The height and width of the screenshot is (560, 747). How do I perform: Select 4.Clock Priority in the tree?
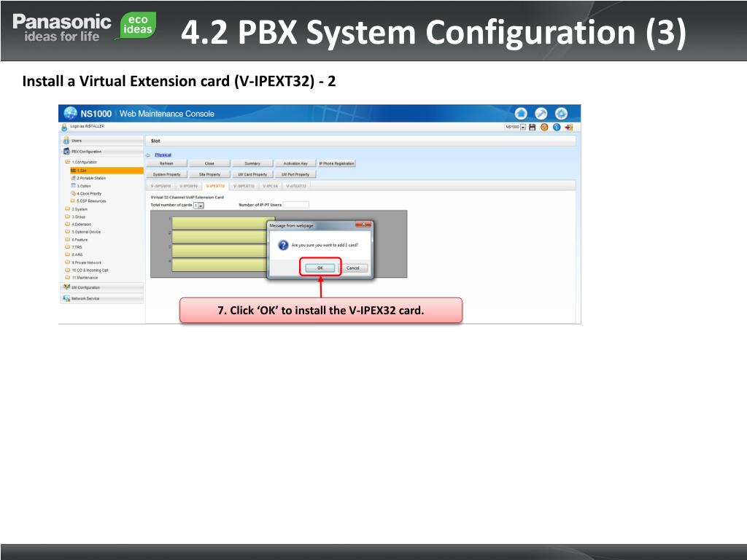point(89,193)
